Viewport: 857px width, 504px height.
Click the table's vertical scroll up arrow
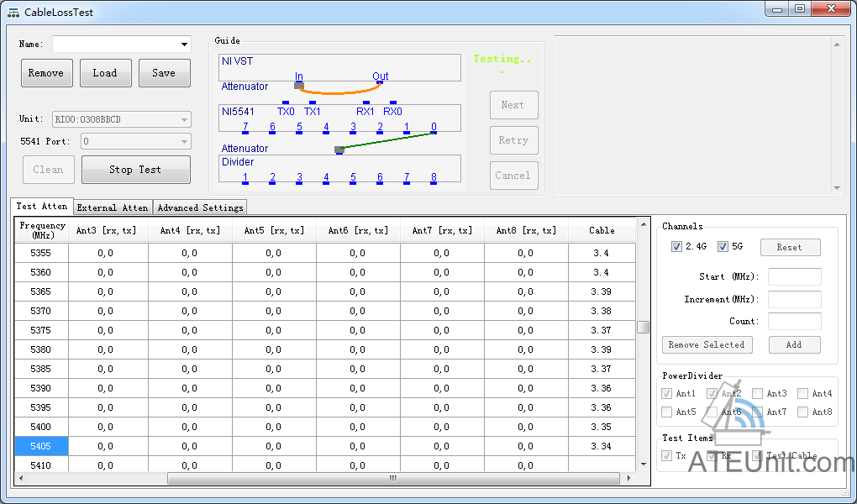click(x=643, y=225)
